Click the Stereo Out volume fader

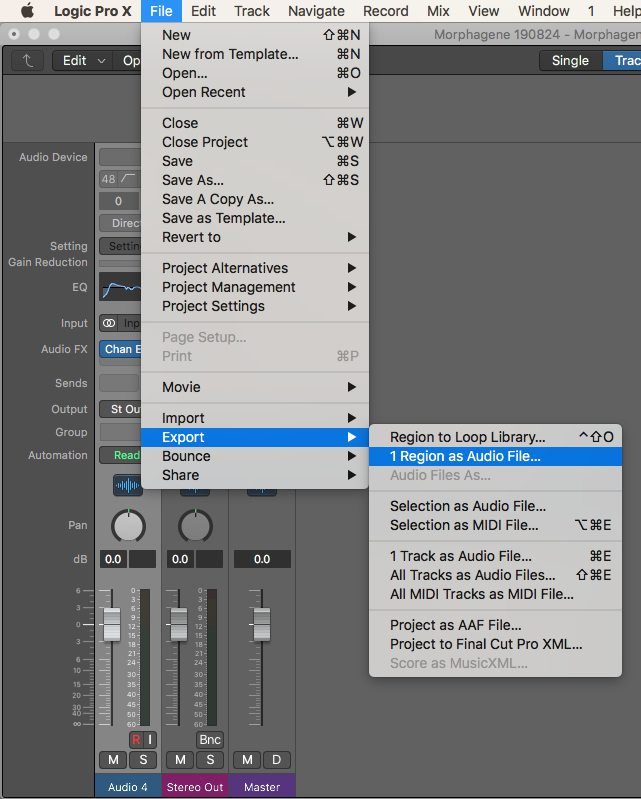point(179,624)
